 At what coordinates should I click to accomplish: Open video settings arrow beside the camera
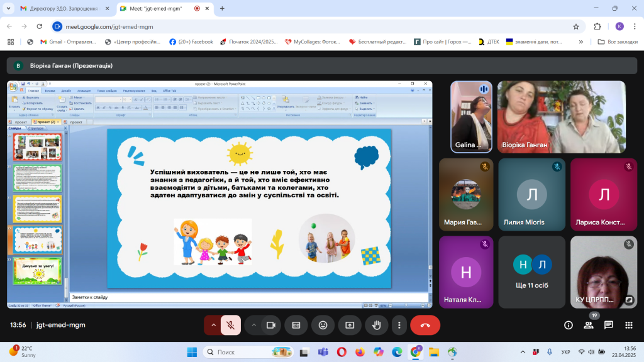[x=254, y=325]
